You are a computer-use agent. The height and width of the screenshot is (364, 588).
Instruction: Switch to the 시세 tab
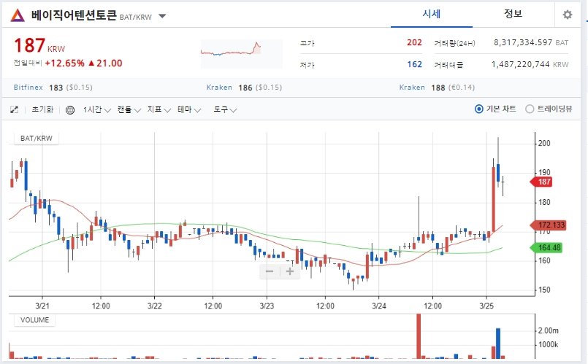432,15
